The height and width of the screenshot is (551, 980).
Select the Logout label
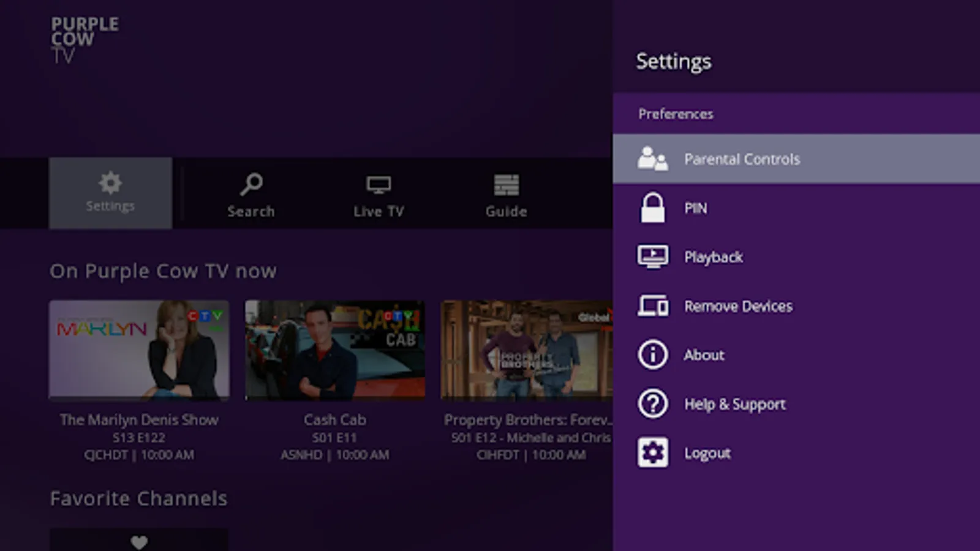click(707, 453)
